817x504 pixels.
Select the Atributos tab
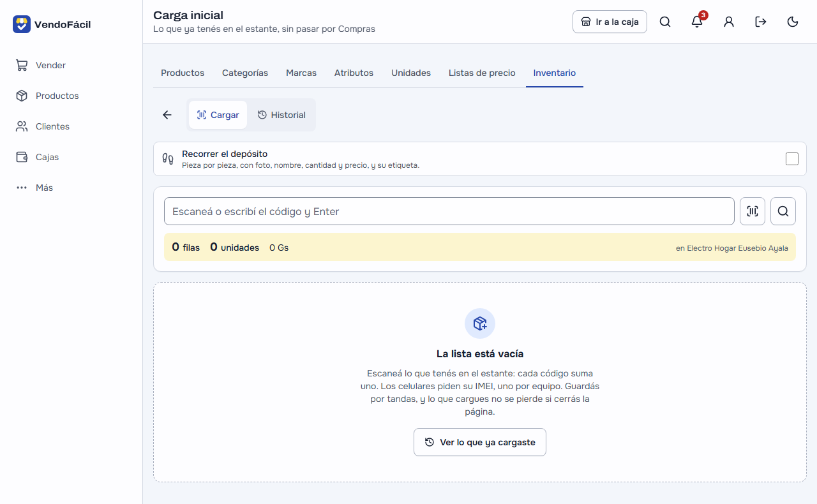click(354, 73)
